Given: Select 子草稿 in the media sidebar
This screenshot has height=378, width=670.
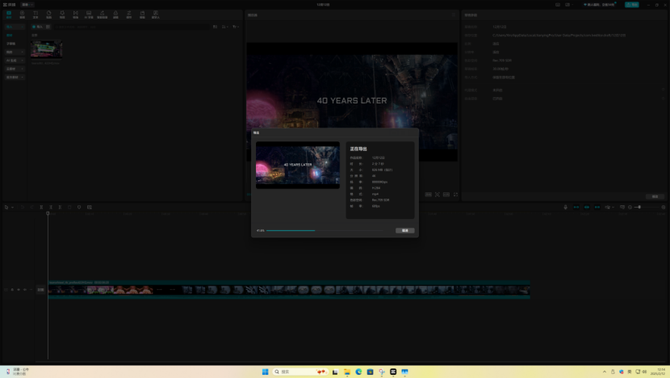Looking at the screenshot, I should [x=11, y=44].
